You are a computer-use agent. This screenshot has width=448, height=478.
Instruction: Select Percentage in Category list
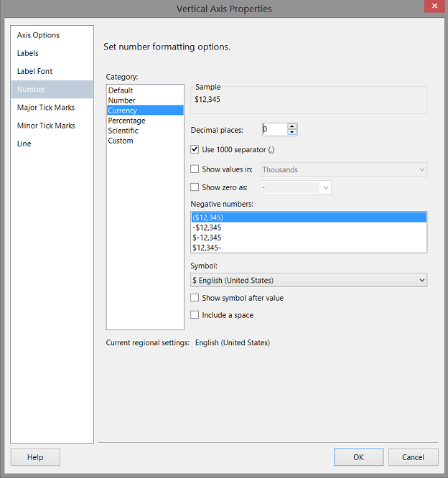point(126,121)
